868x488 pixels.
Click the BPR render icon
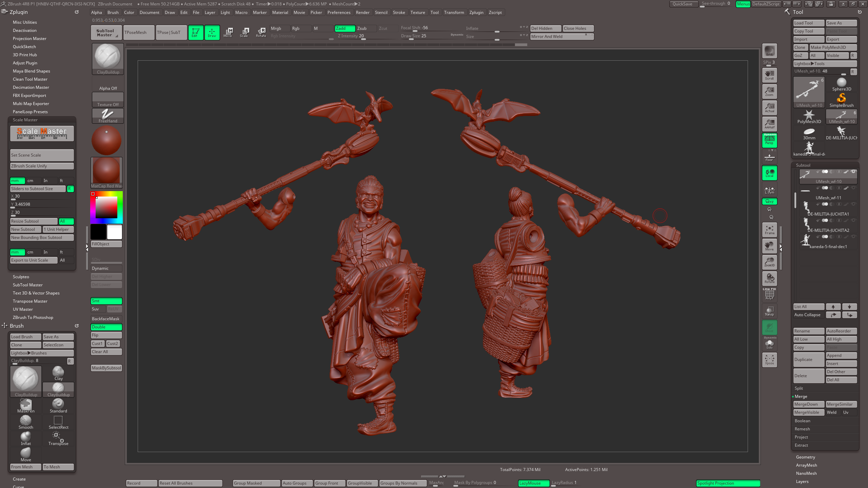click(x=769, y=51)
